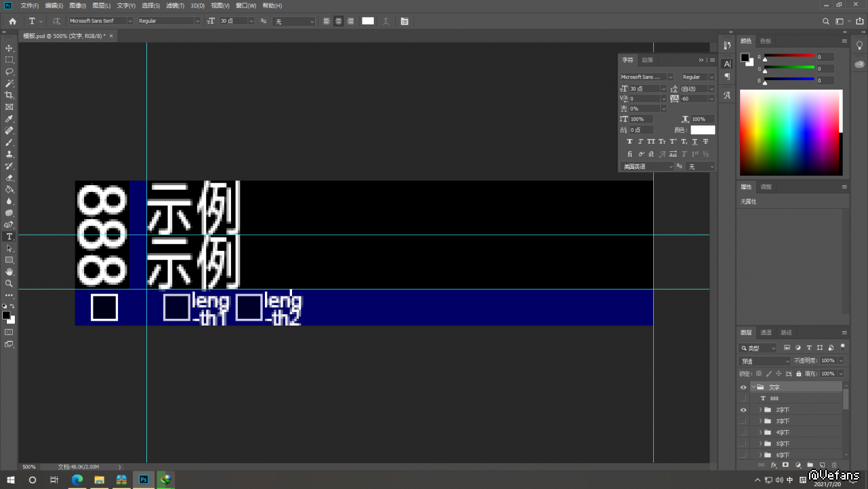Open the Character and Paragraph panels button
The width and height of the screenshot is (868, 489).
[405, 21]
